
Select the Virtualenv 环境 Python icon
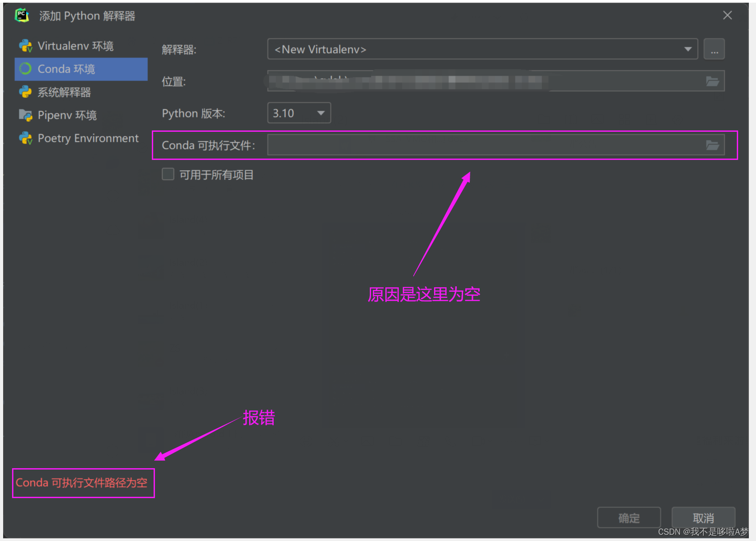pos(25,46)
